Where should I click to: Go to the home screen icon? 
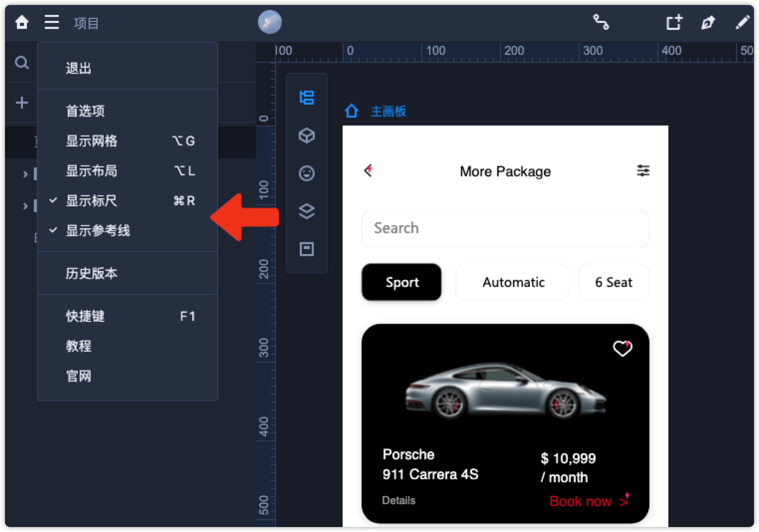(22, 22)
